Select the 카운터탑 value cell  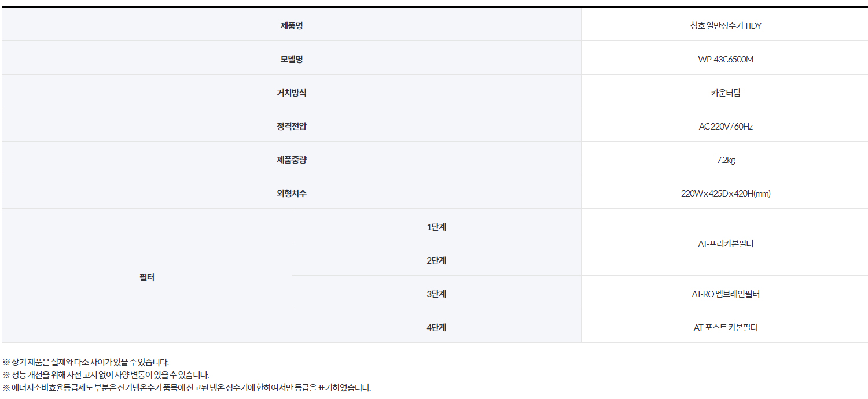point(726,91)
